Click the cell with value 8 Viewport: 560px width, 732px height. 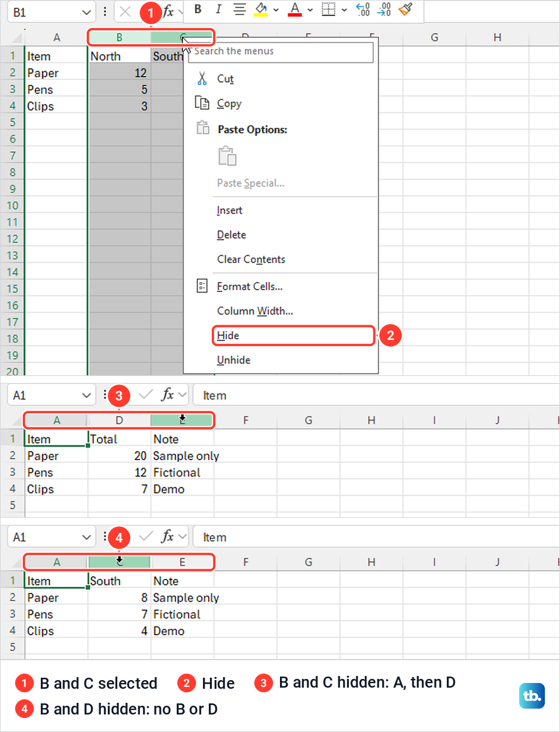[119, 598]
